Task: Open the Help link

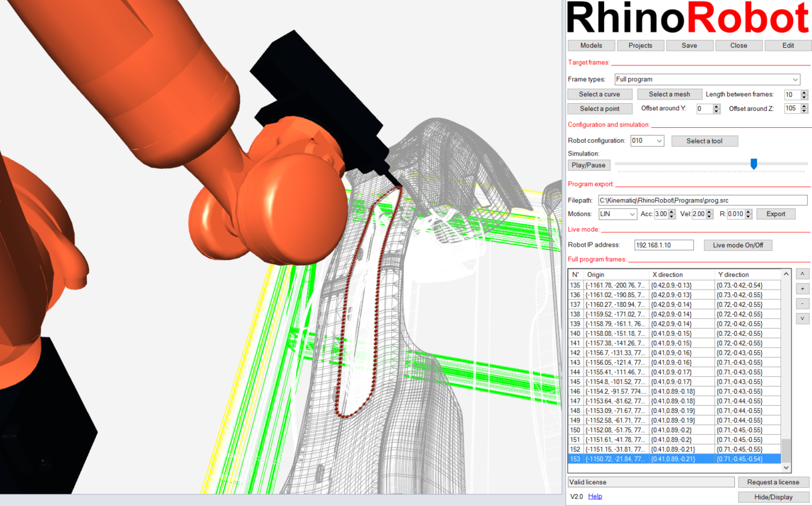Action: pos(595,496)
